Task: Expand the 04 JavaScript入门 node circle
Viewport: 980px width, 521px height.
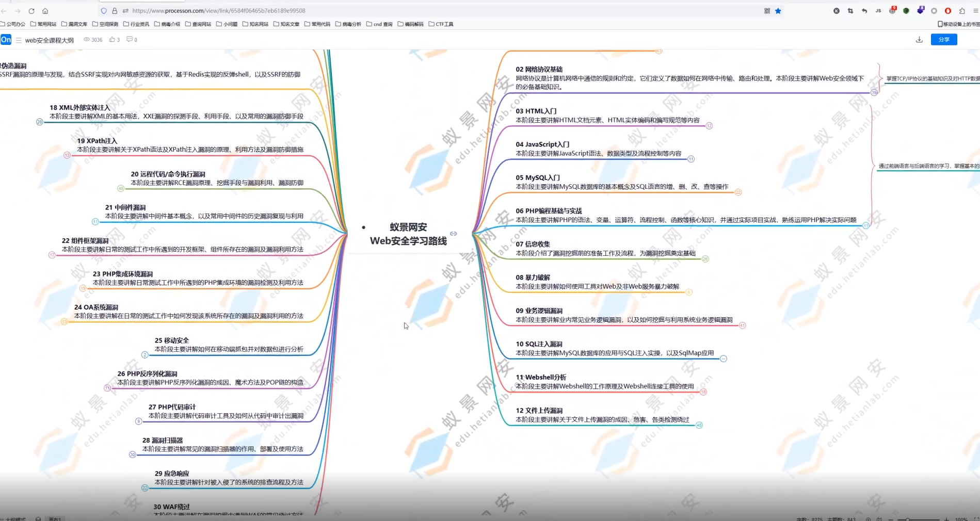Action: 691,159
